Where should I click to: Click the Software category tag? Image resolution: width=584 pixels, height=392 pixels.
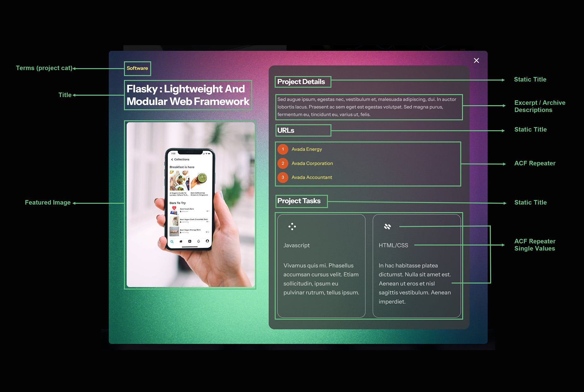(x=137, y=68)
